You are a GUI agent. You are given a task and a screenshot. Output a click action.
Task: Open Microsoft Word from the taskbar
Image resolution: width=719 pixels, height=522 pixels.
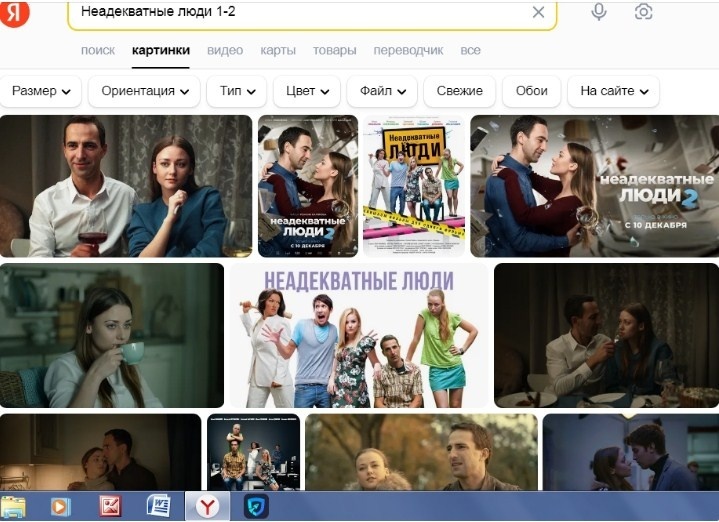pos(158,506)
